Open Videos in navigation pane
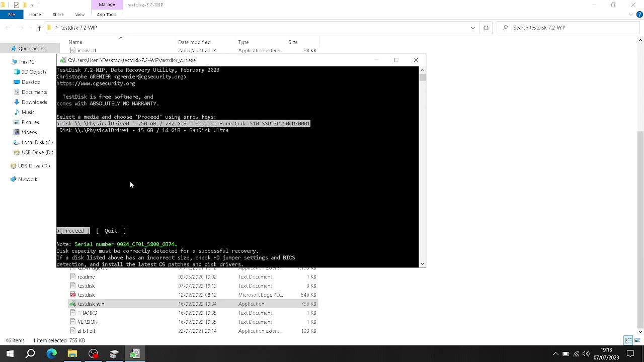Viewport: 644px width, 362px height. (x=29, y=132)
